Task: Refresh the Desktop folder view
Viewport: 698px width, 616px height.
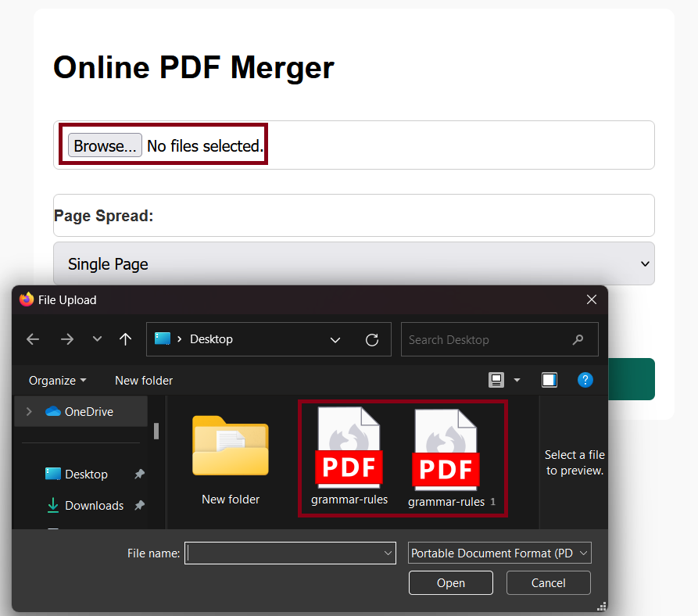Action: click(373, 338)
